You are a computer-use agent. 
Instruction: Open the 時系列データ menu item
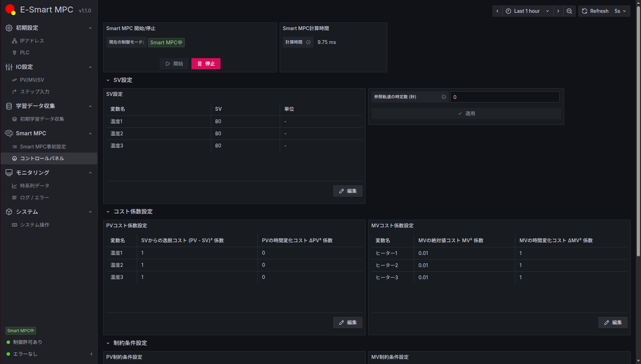point(35,186)
